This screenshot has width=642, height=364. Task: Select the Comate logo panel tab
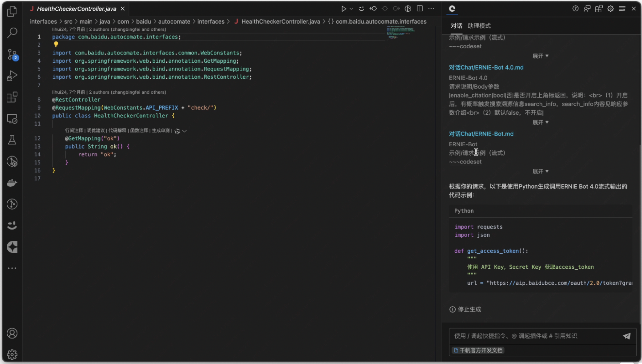click(452, 9)
